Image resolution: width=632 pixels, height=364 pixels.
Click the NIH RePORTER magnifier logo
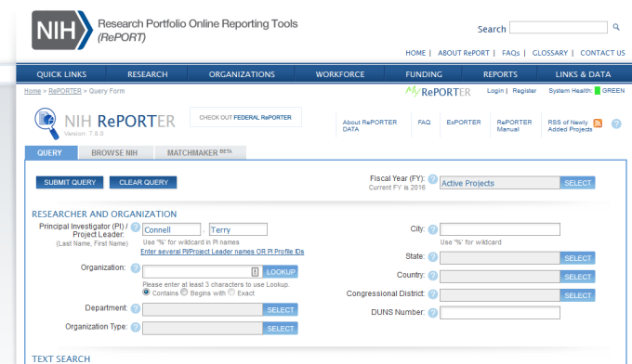click(46, 123)
